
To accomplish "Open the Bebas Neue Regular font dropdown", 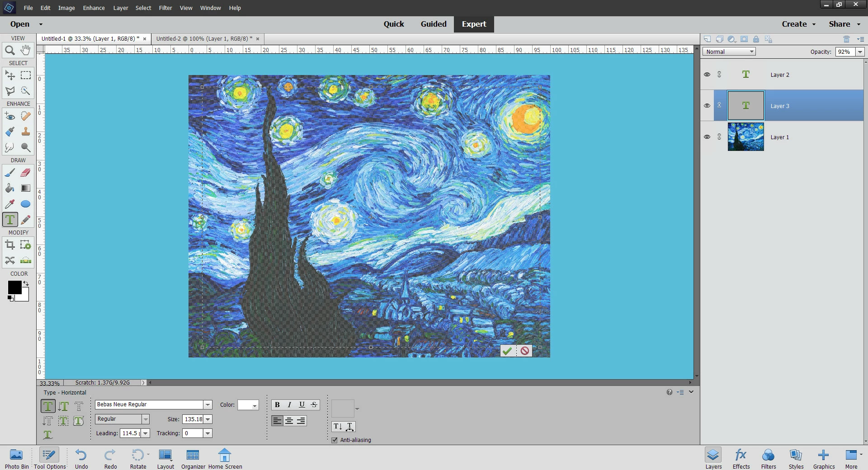I will (x=208, y=405).
